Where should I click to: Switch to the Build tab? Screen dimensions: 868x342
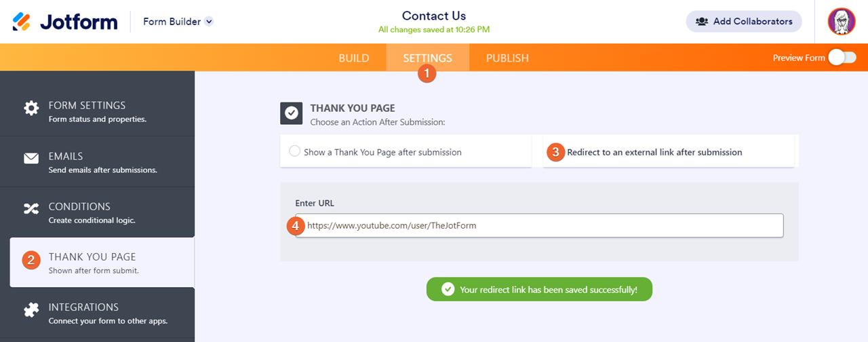tap(354, 58)
